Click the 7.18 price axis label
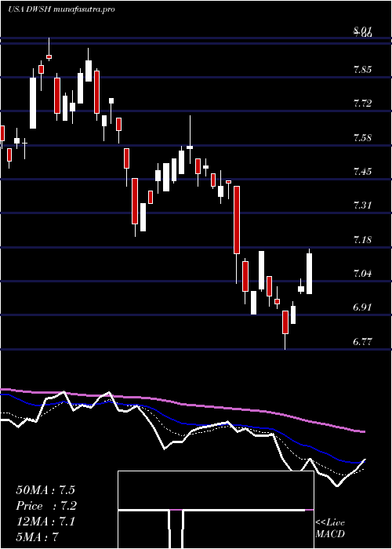392x549 pixels. point(362,240)
